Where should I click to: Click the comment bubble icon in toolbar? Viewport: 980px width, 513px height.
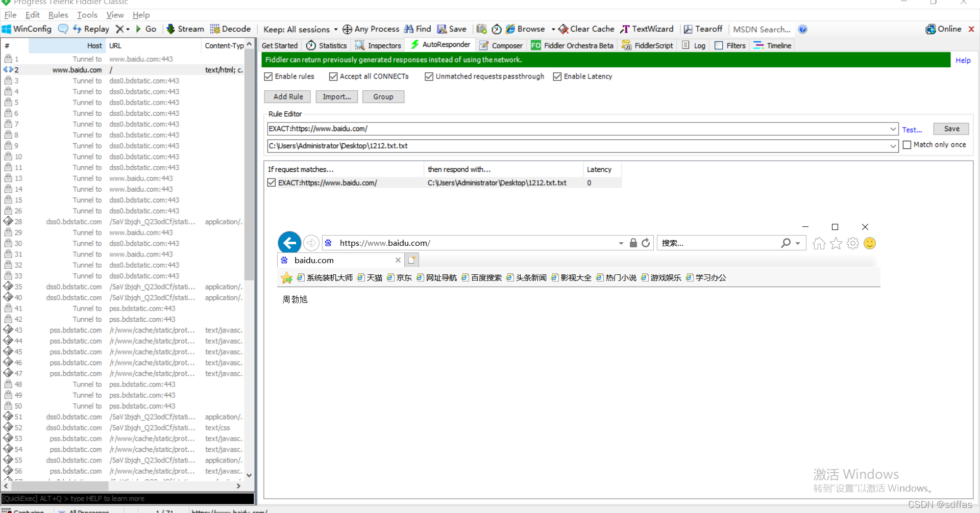tap(63, 29)
